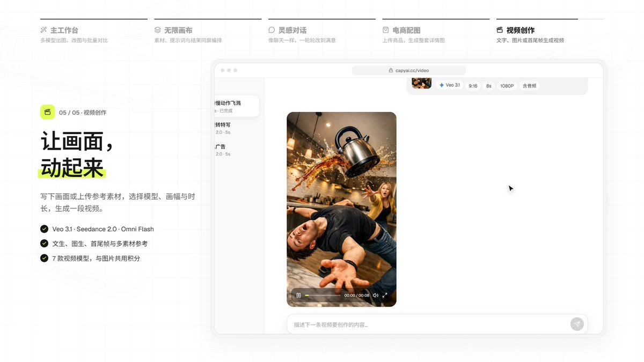Viewport: 644px width, 362px height.
Task: Click the 05 / 05 · 视频创作 label
Action: click(83, 113)
